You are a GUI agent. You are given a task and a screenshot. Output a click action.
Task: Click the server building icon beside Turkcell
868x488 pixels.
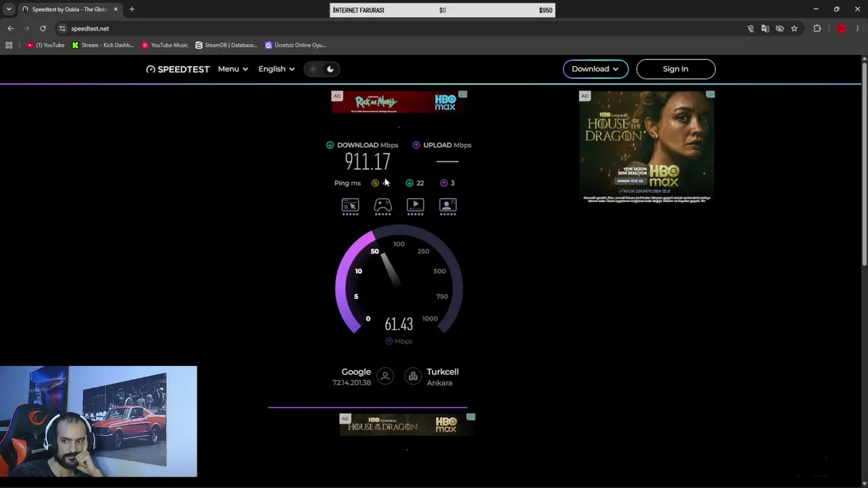[x=413, y=376]
